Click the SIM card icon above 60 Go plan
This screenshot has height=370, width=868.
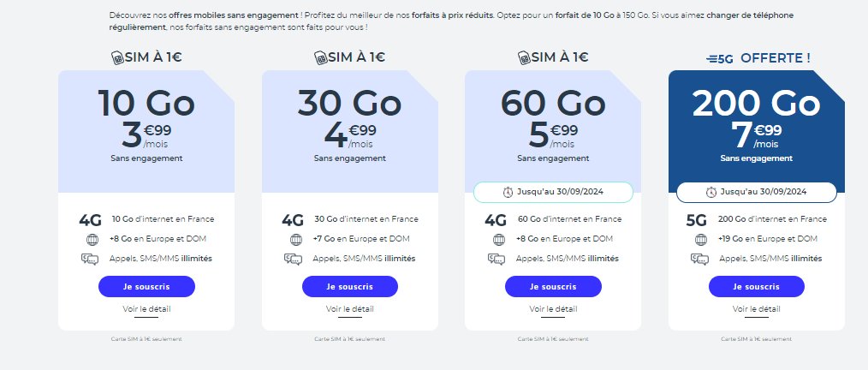[x=525, y=58]
